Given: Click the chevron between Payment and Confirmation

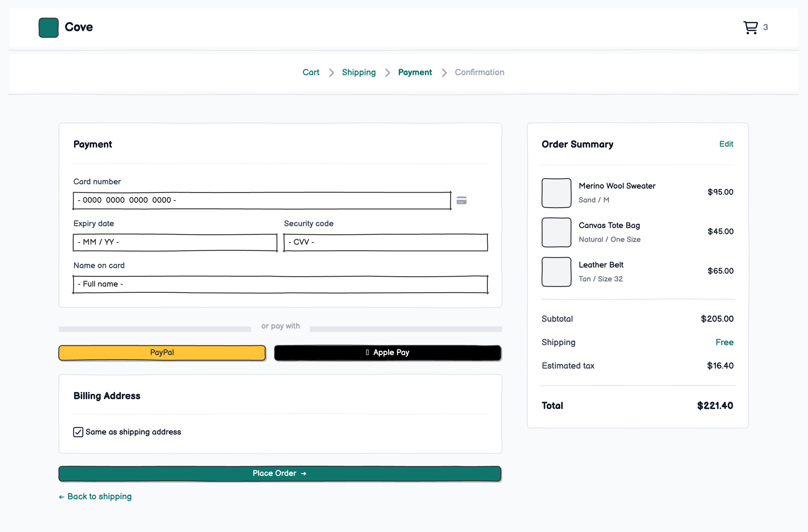Looking at the screenshot, I should point(444,73).
